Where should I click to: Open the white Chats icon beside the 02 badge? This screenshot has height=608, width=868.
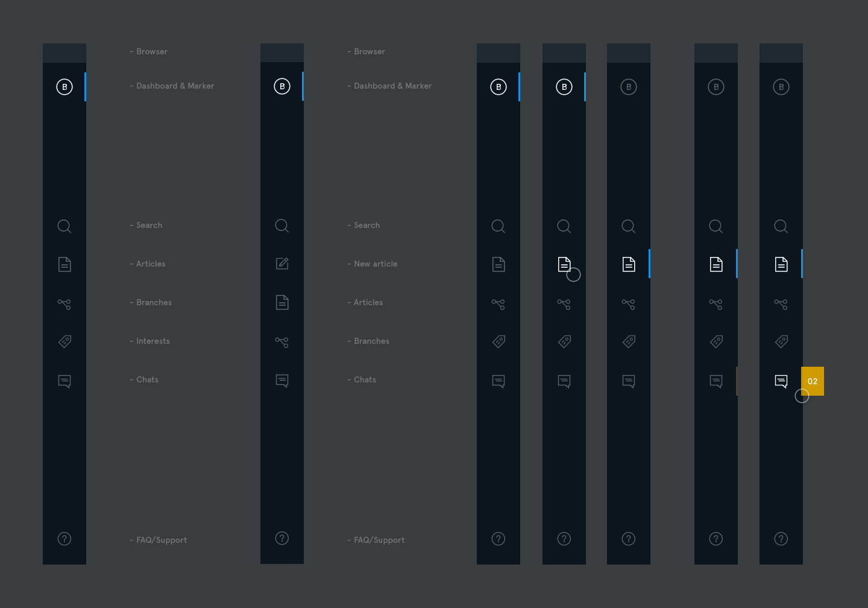click(781, 381)
